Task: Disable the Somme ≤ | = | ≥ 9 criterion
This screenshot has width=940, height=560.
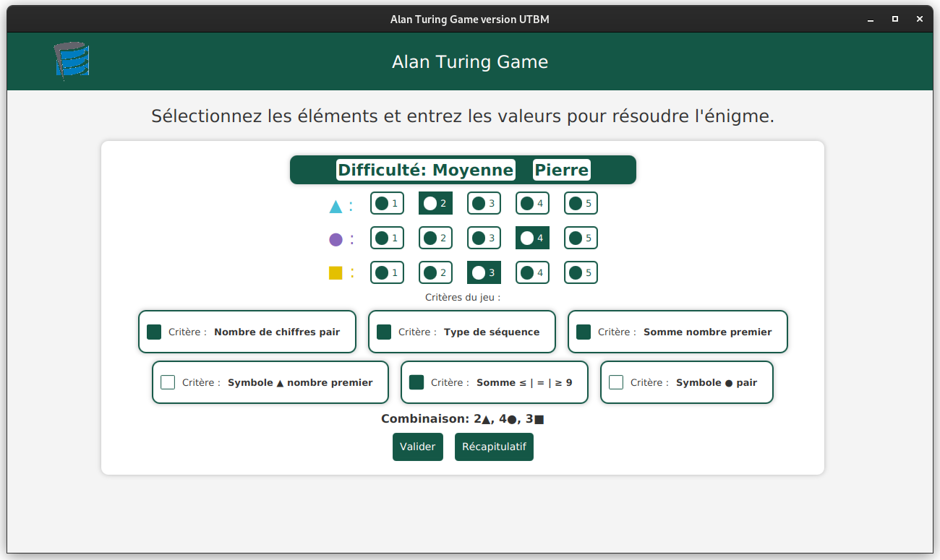Action: 416,382
